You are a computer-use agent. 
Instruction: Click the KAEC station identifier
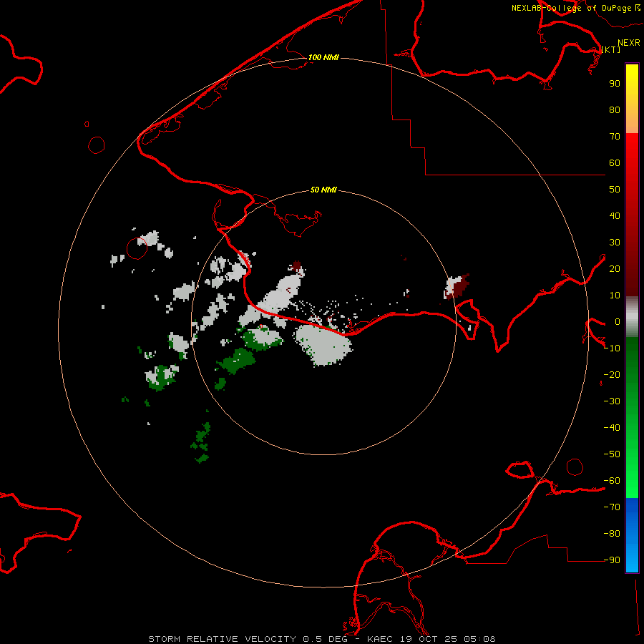pyautogui.click(x=382, y=639)
